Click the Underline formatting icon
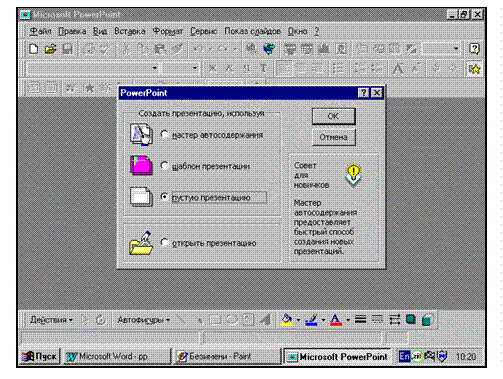Viewport: 503px width, 379px height. (246, 69)
